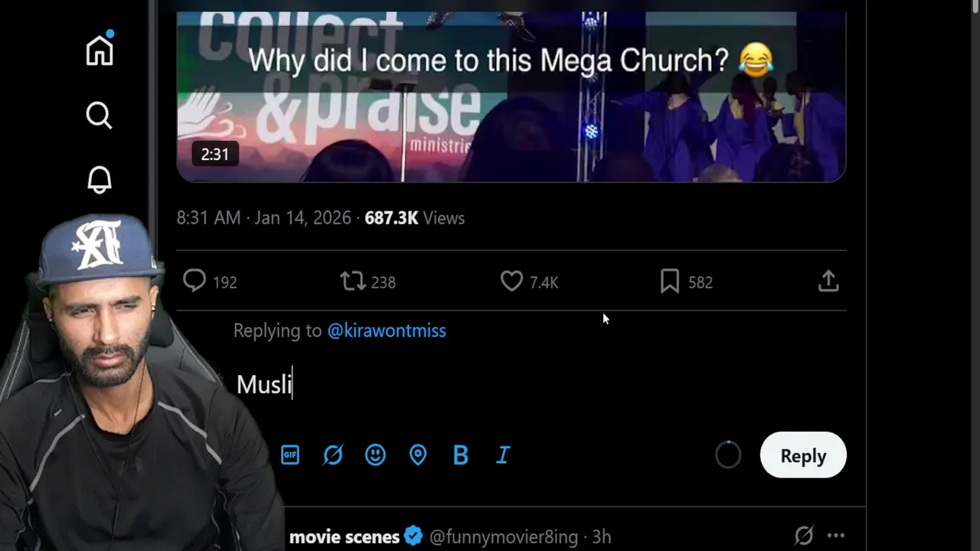
Task: Toggle italic text formatting
Action: [503, 455]
